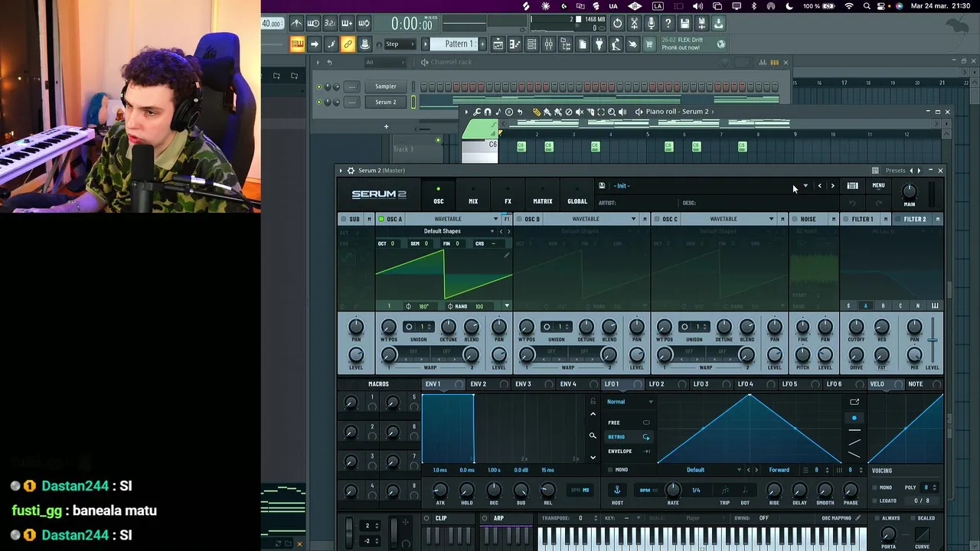The height and width of the screenshot is (551, 980).
Task: Click the undo arrow in Serum header
Action: (x=852, y=203)
